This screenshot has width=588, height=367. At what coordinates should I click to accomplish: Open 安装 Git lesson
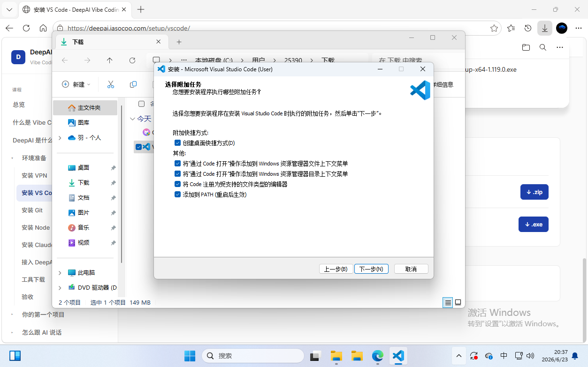pos(32,210)
